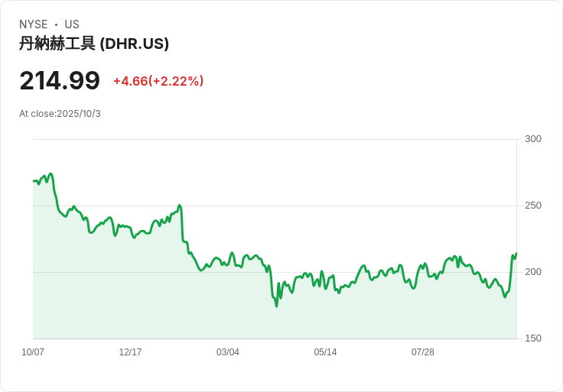The image size is (563, 392).
Task: Click the 250 y-axis label
Action: pos(533,206)
